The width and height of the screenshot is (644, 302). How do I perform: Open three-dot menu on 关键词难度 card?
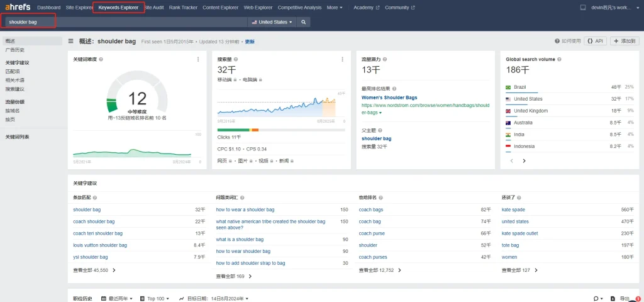[198, 59]
